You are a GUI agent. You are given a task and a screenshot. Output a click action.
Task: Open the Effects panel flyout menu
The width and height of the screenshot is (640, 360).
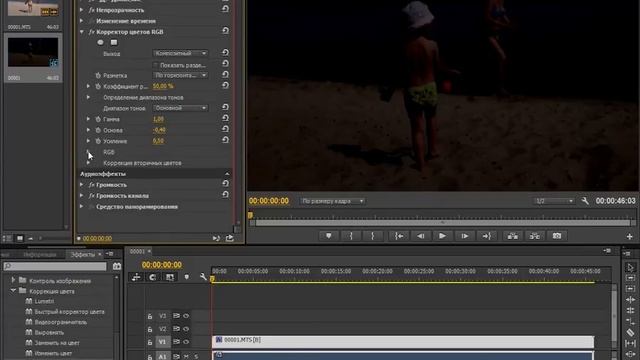pos(109,254)
